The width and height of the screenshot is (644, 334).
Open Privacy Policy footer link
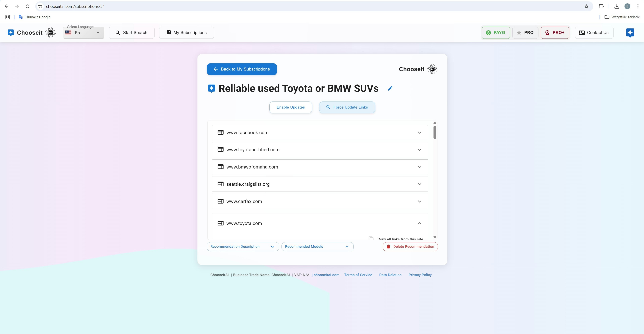(420, 275)
